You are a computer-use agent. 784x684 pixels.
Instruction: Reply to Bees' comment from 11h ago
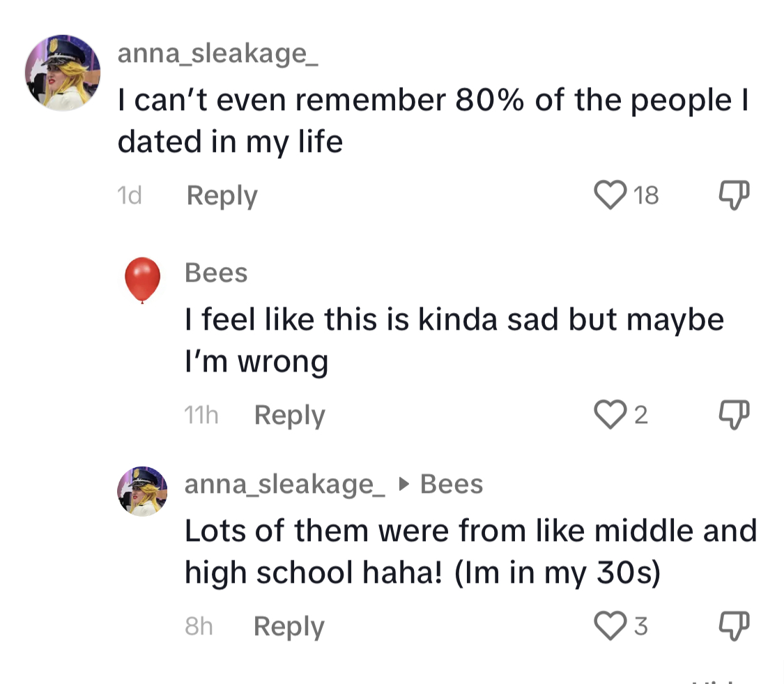click(289, 416)
